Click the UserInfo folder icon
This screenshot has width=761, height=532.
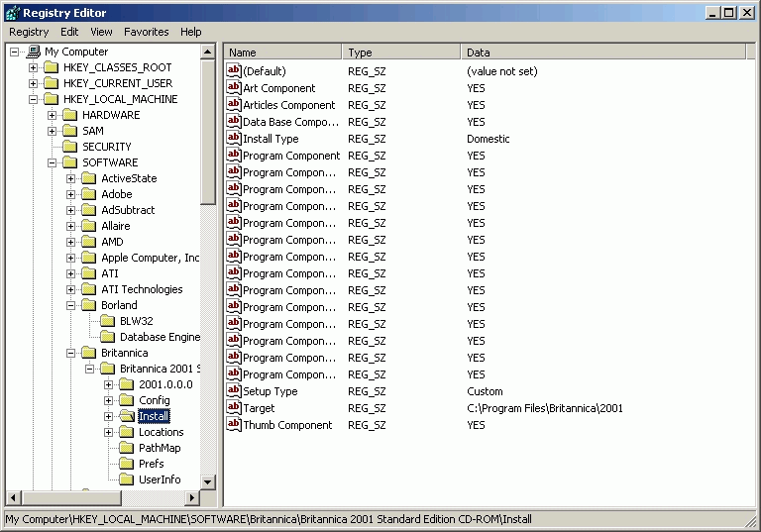pos(127,479)
